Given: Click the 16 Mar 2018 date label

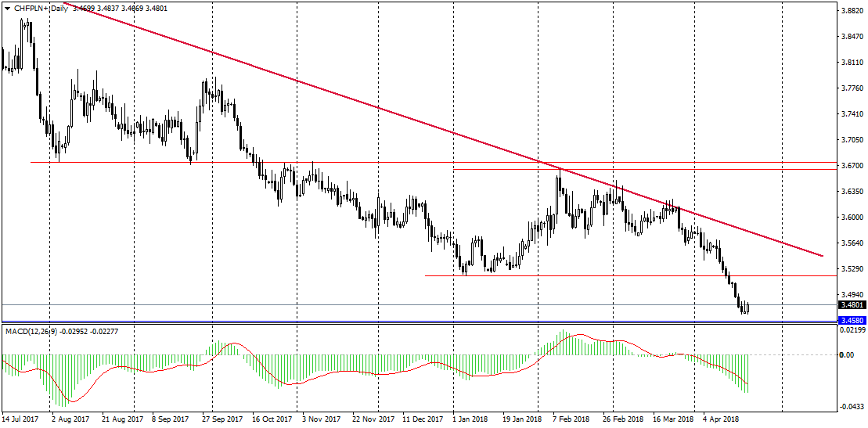Looking at the screenshot, I should (x=673, y=419).
